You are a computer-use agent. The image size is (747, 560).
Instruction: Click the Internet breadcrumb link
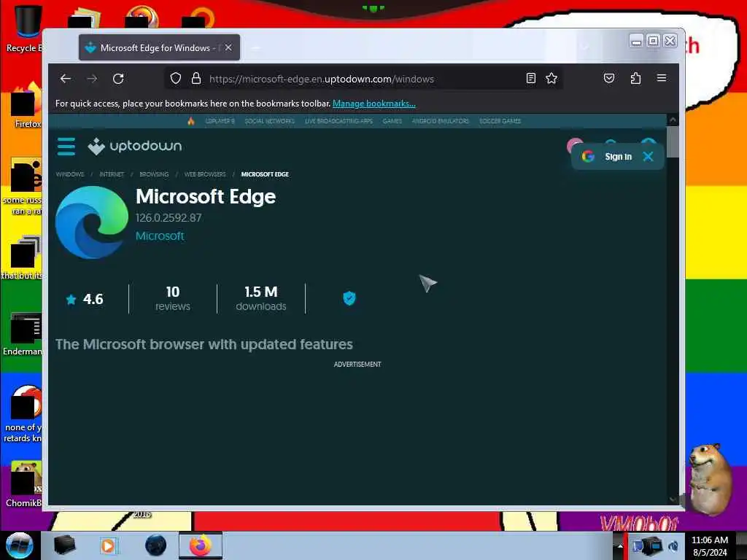pyautogui.click(x=112, y=174)
